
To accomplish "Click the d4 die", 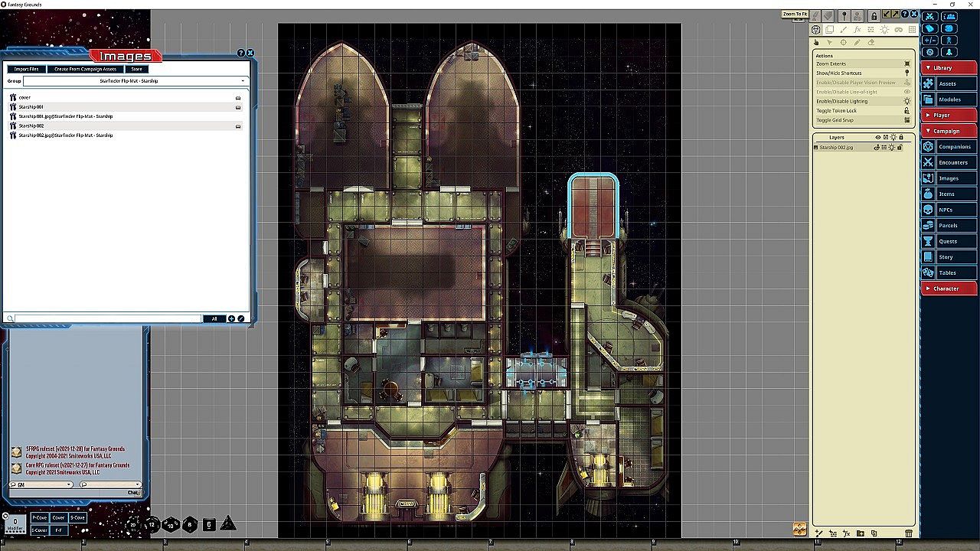I will pos(227,524).
